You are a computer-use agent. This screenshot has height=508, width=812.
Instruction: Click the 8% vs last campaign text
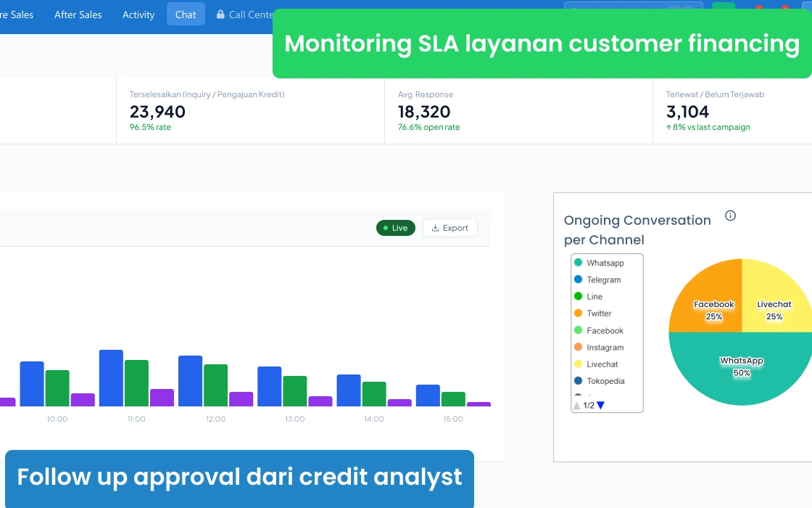click(708, 127)
